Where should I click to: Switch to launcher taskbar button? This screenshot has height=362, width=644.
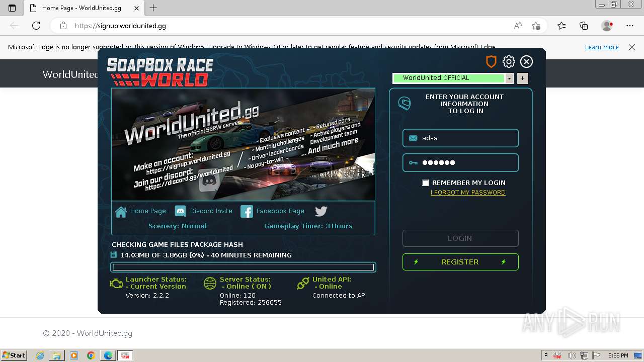pyautogui.click(x=125, y=355)
